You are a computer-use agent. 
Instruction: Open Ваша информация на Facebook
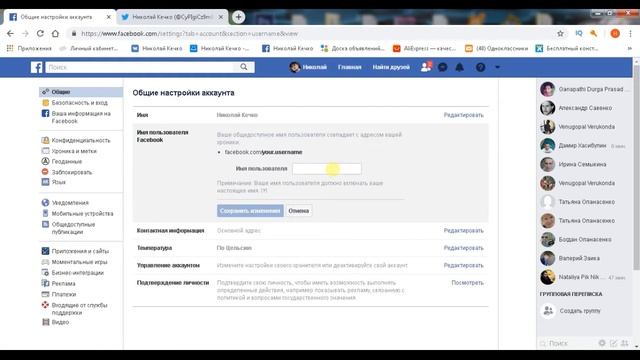tap(81, 117)
